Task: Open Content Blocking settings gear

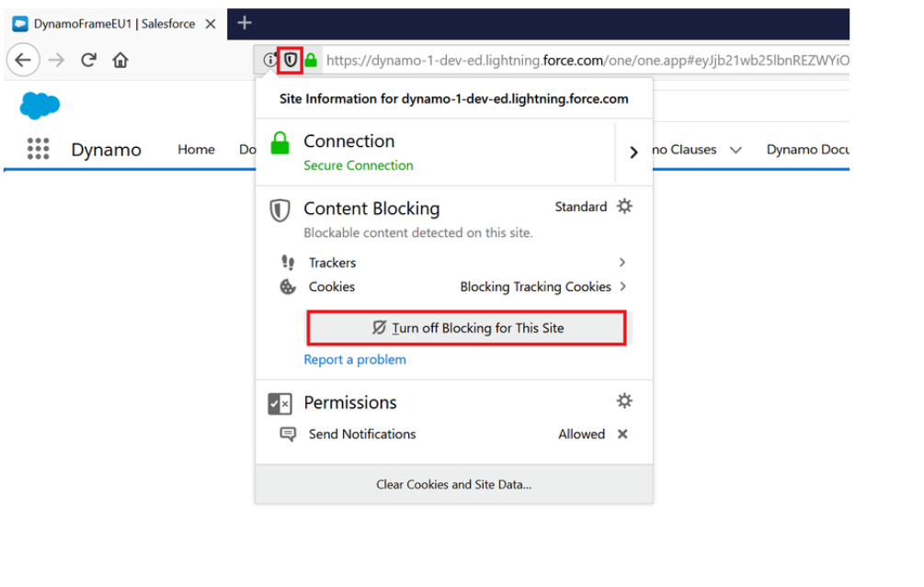Action: [x=624, y=207]
